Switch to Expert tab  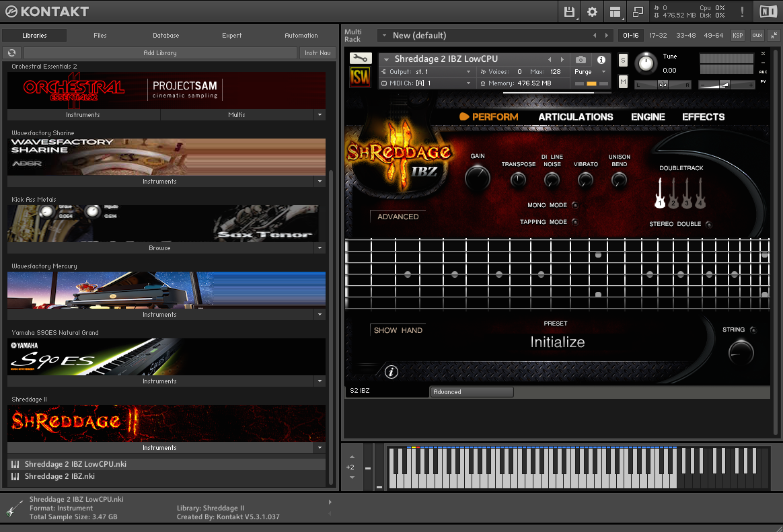(231, 36)
